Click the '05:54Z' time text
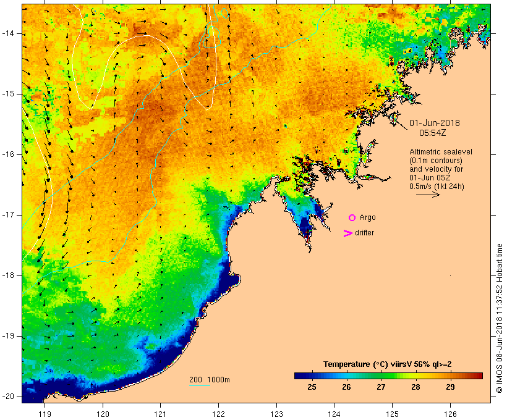The image size is (507, 420). 433,133
